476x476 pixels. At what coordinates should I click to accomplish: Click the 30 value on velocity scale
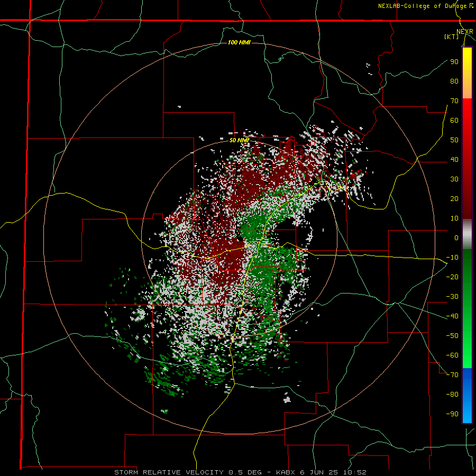pyautogui.click(x=454, y=179)
